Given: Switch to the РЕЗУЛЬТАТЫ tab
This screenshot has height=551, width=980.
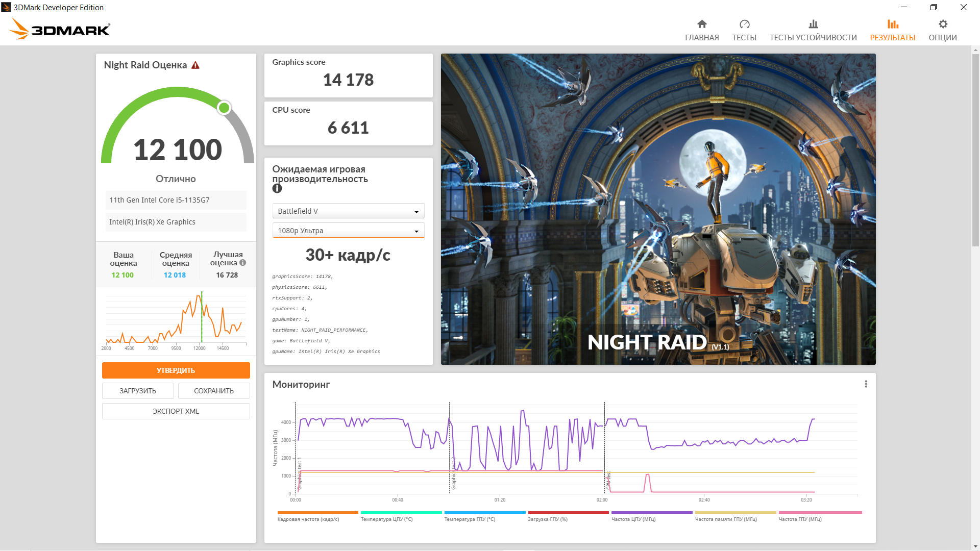Looking at the screenshot, I should (893, 31).
